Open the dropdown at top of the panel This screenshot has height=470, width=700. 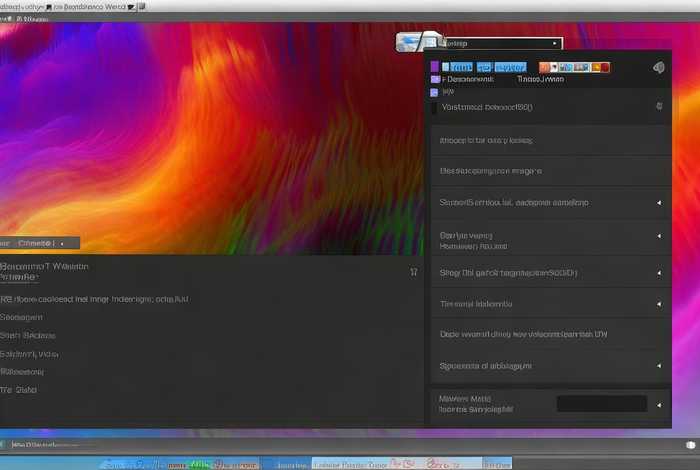500,43
